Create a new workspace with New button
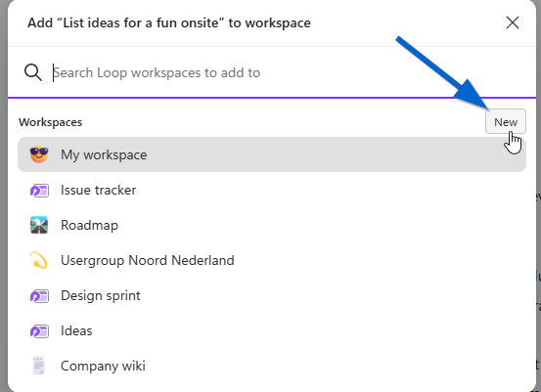541x392 pixels. (x=506, y=121)
